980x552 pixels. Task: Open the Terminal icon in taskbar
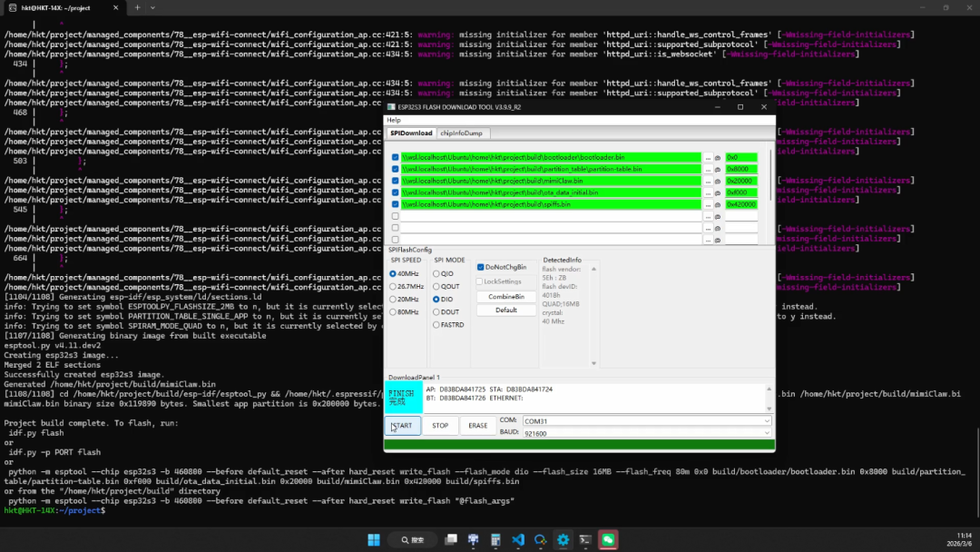[585, 540]
